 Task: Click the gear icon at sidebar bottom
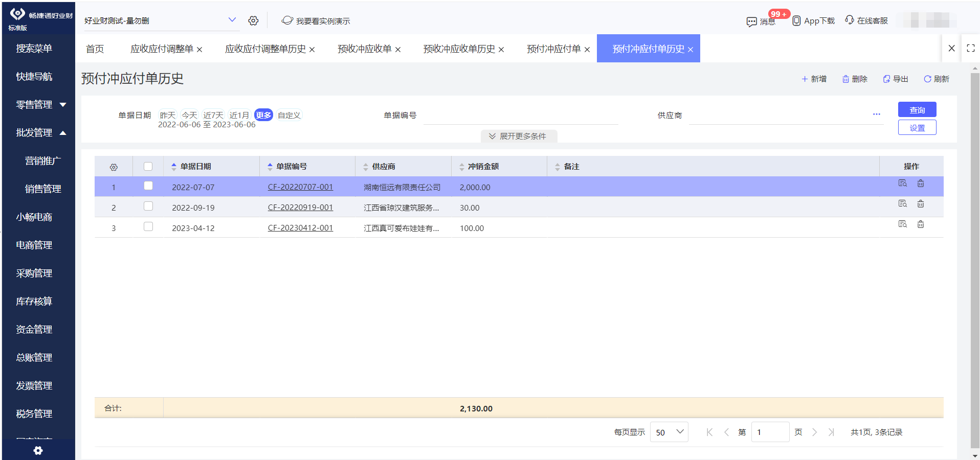pos(37,450)
